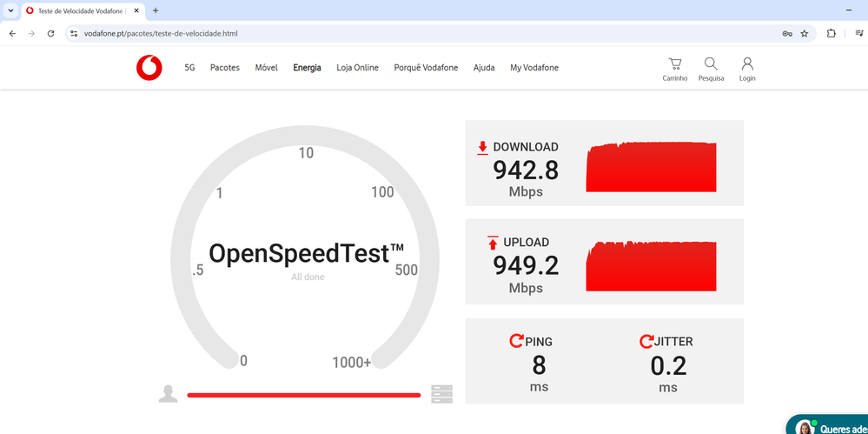Open the Loja Online menu

[x=358, y=68]
